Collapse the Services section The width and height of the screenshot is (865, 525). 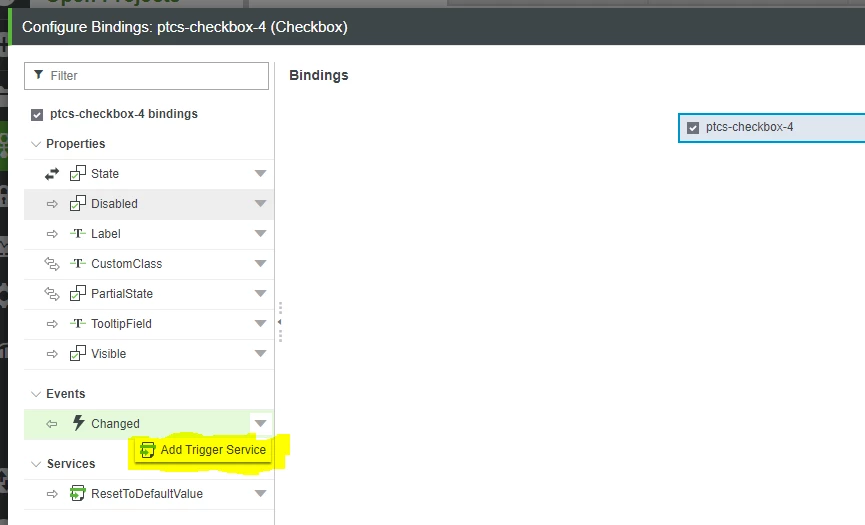[x=36, y=464]
